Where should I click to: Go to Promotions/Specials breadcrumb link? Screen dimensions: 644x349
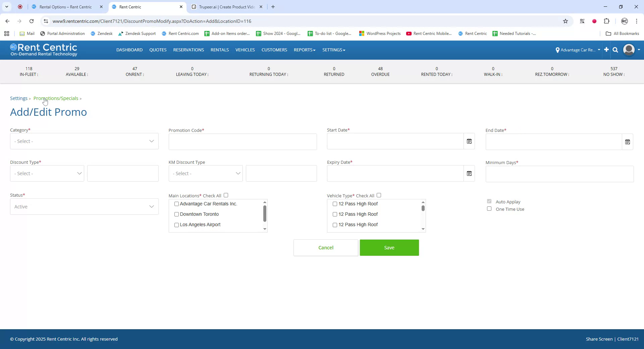click(55, 98)
